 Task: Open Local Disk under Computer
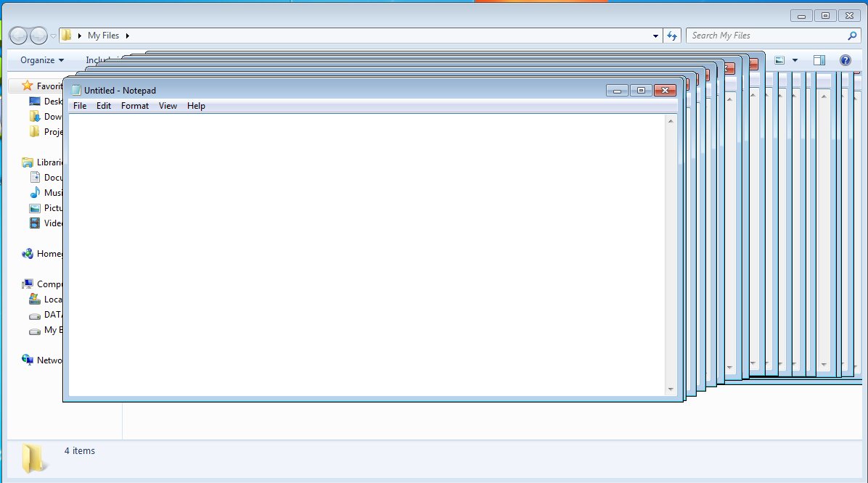46,300
